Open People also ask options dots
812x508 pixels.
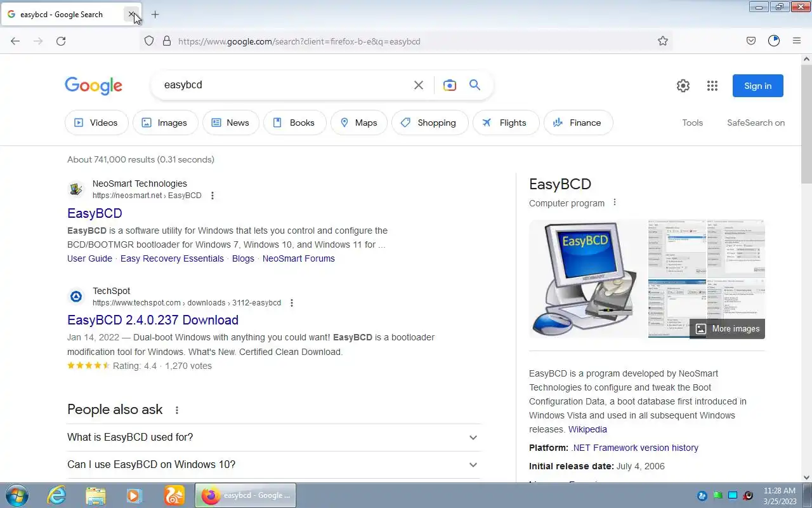[177, 410]
